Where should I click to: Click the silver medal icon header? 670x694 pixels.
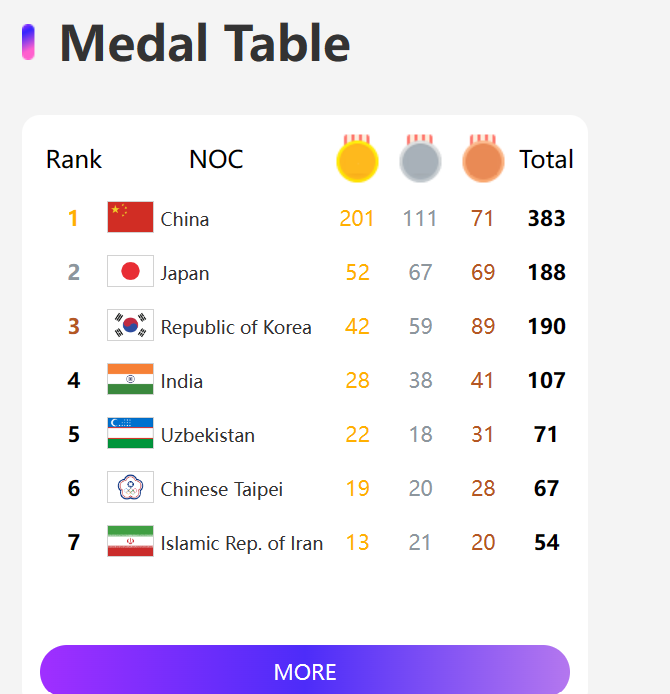click(420, 160)
